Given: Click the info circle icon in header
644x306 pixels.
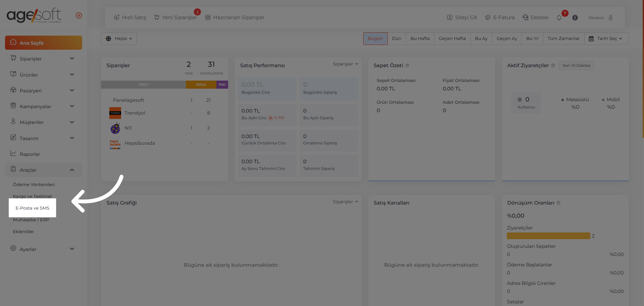Looking at the screenshot, I should (575, 18).
